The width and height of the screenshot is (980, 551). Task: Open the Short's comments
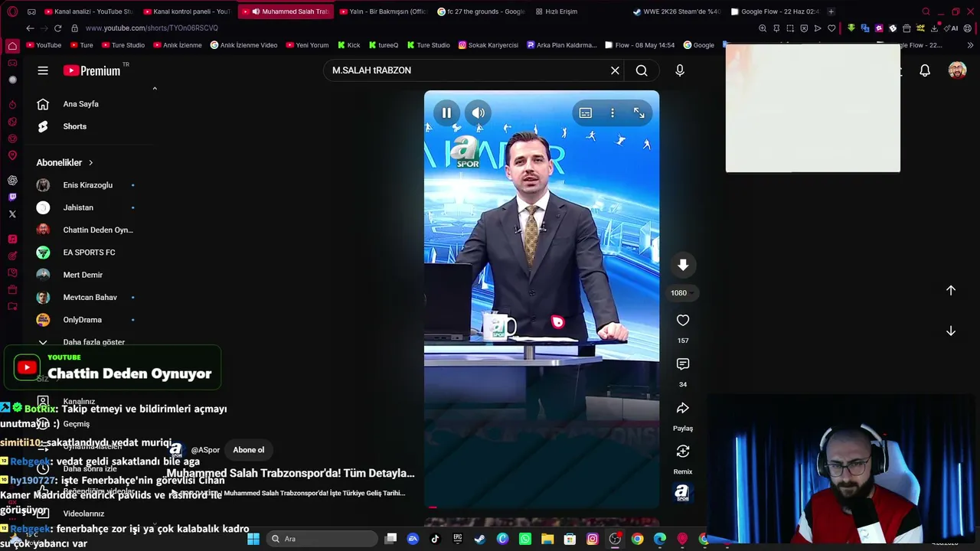point(683,364)
